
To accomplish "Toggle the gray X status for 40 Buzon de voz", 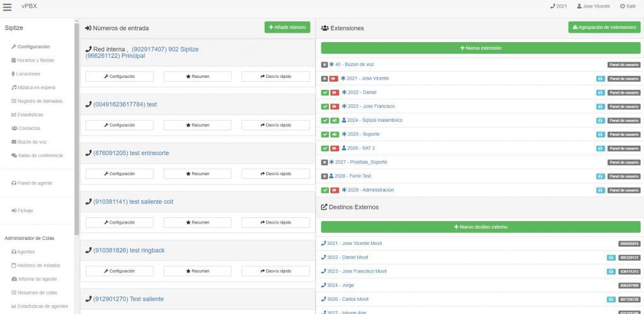I will (325, 65).
